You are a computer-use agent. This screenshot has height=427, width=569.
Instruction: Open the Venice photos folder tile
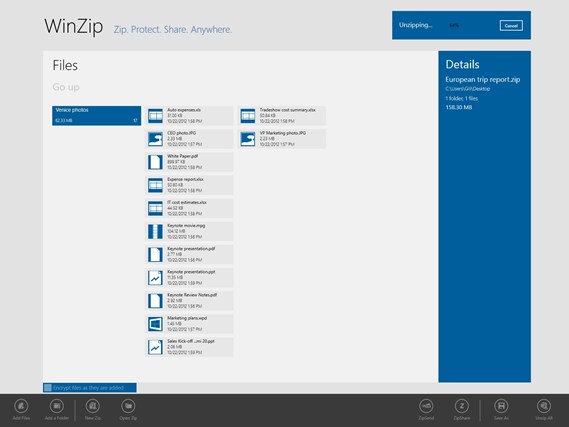(97, 116)
